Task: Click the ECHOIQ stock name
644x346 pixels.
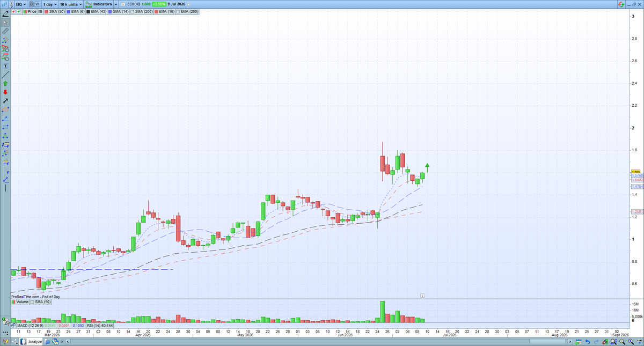Action: coord(133,4)
